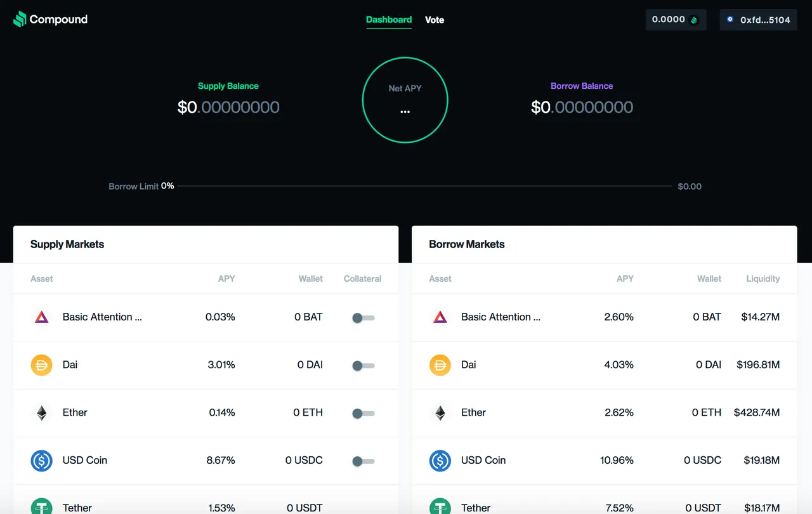
Task: Click the Net APY circle
Action: pos(405,100)
